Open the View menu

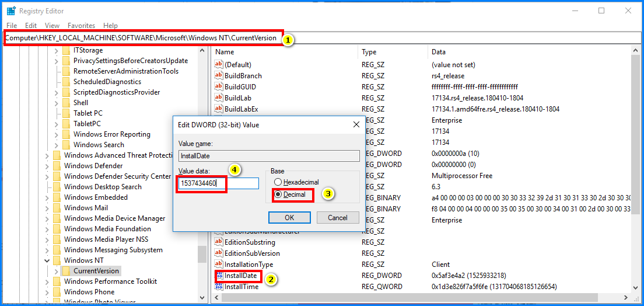(52, 26)
